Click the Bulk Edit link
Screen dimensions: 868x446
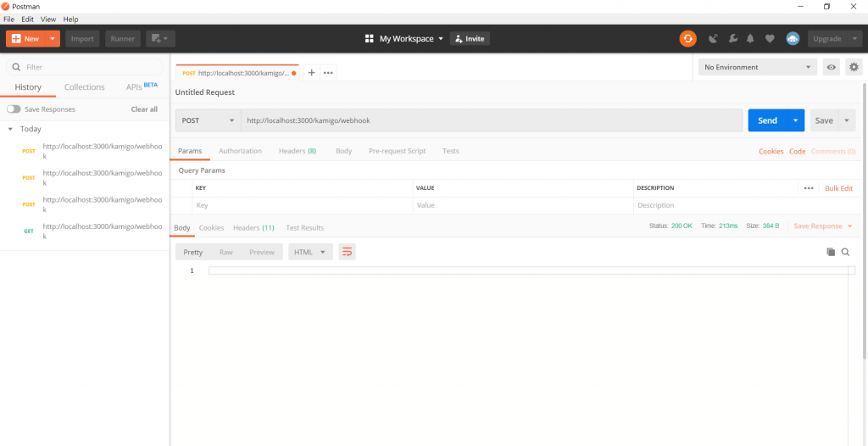tap(838, 188)
